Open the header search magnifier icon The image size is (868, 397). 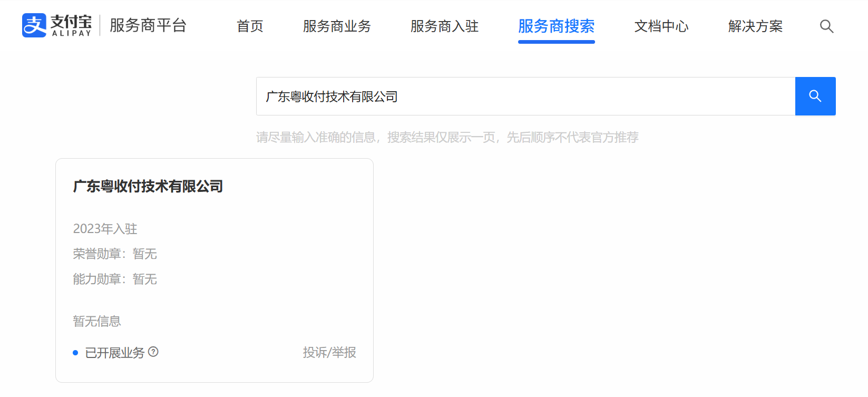coord(826,26)
